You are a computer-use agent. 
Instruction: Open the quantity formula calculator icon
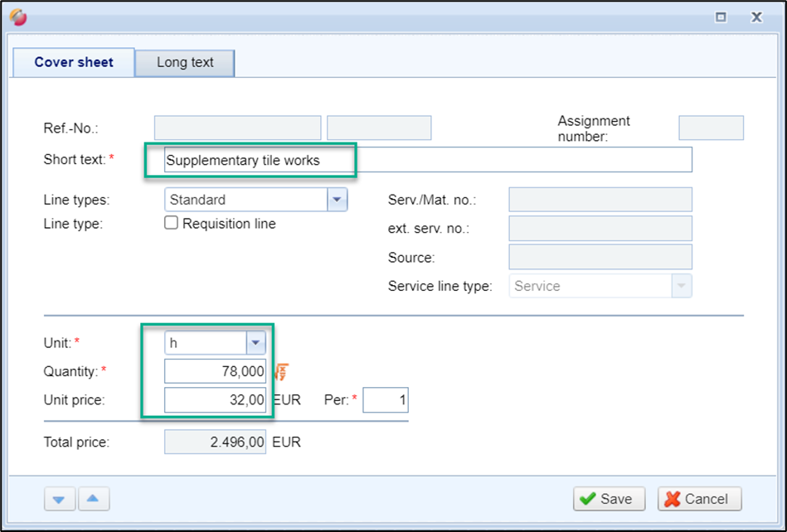(281, 372)
